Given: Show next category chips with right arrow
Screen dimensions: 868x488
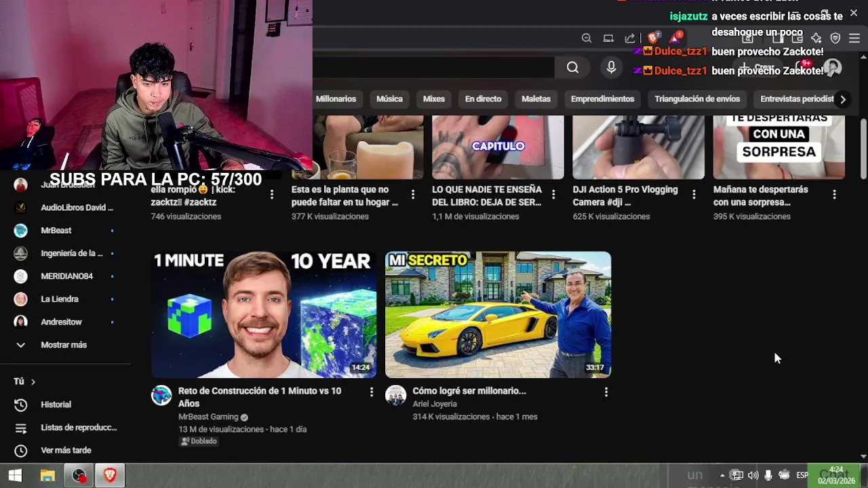Looking at the screenshot, I should tap(842, 100).
